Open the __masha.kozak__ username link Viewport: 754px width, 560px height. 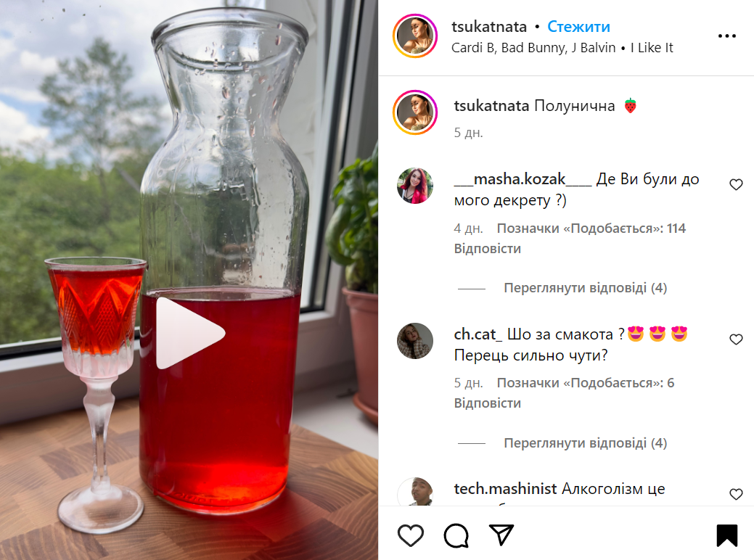[x=523, y=179]
